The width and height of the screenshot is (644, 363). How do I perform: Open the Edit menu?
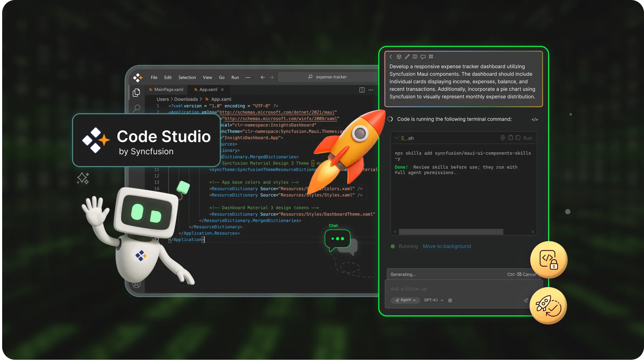pyautogui.click(x=168, y=78)
